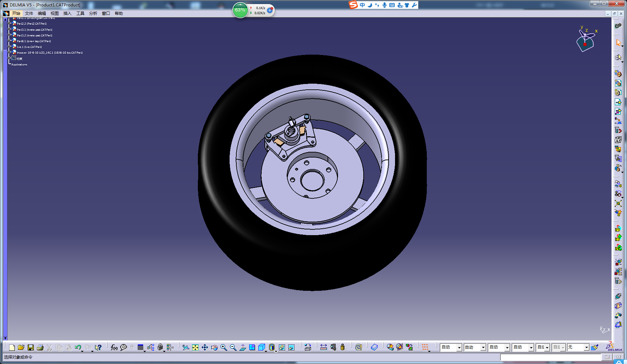This screenshot has width=627, height=364.
Task: Undo the last action
Action: 78,347
